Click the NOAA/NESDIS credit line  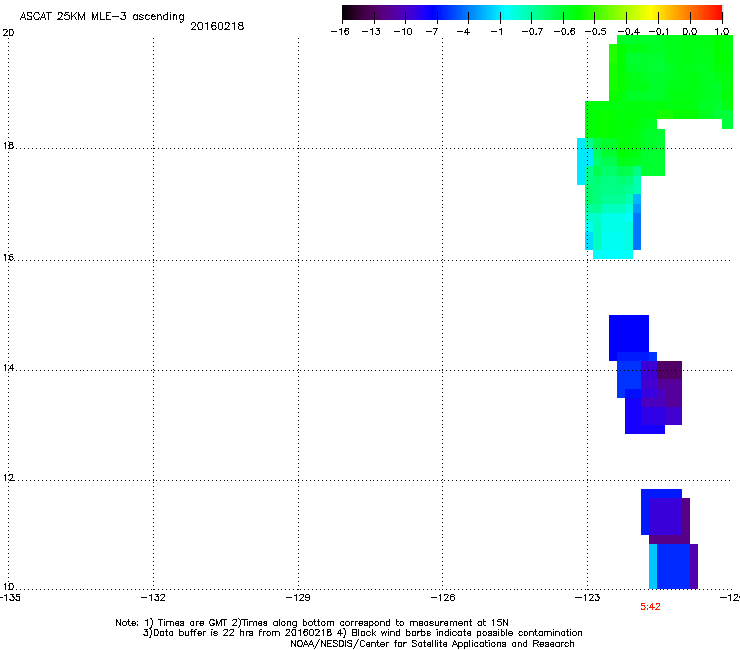pyautogui.click(x=432, y=644)
